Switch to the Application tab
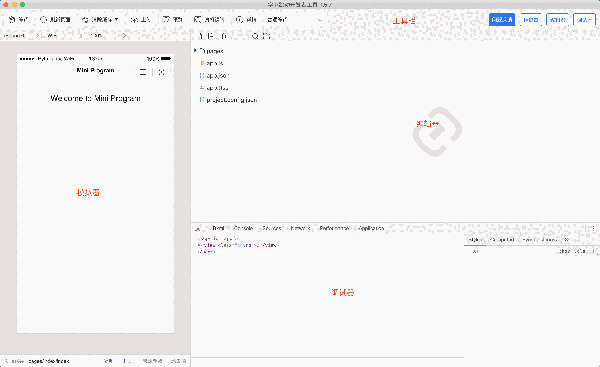This screenshot has height=367, width=600. (x=371, y=228)
